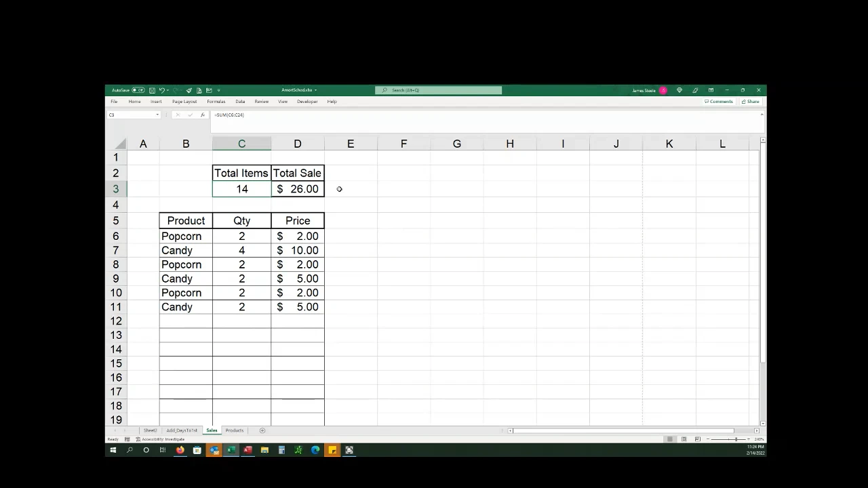Click the pen Coming Soon icon
The image size is (868, 488).
click(x=695, y=90)
